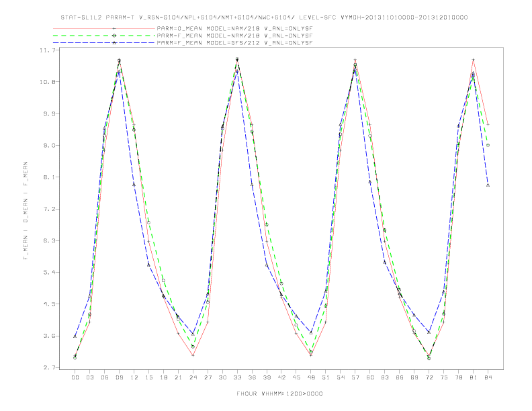Click x-axis tick label 54
The height and width of the screenshot is (411, 532).
click(341, 377)
